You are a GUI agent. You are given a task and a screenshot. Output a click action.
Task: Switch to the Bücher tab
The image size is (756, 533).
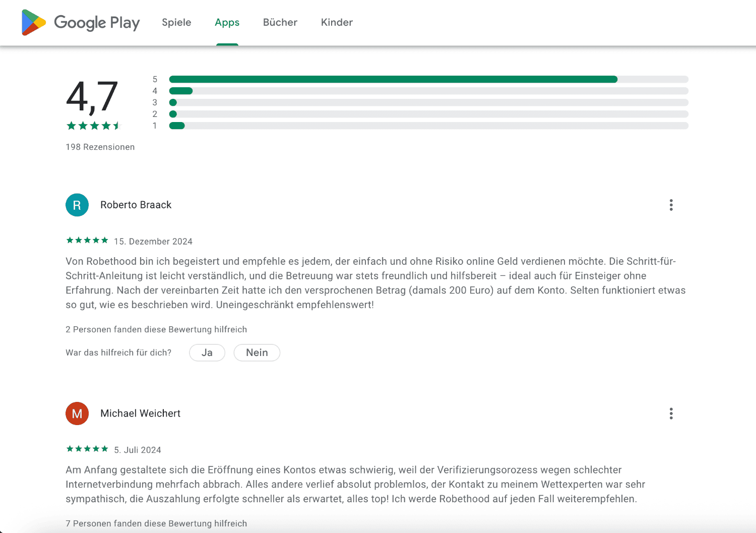click(x=280, y=22)
